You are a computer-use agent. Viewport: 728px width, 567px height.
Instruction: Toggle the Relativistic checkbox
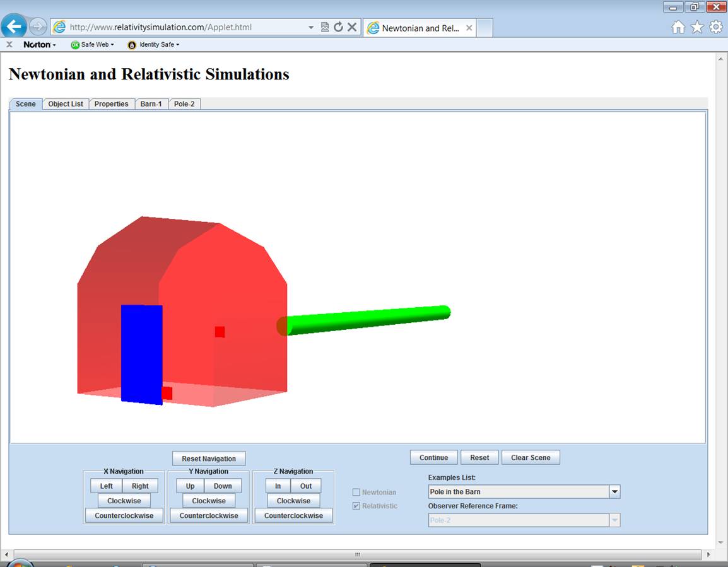pyautogui.click(x=356, y=506)
